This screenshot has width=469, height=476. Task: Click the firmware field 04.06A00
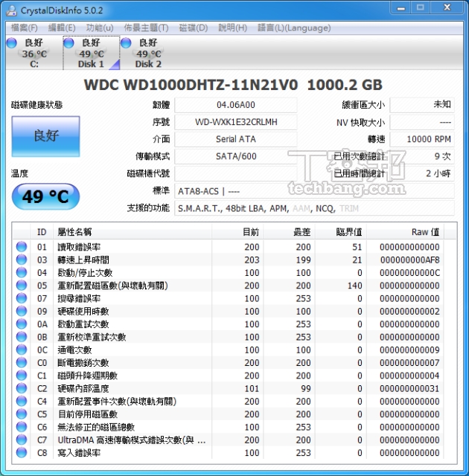click(x=236, y=105)
